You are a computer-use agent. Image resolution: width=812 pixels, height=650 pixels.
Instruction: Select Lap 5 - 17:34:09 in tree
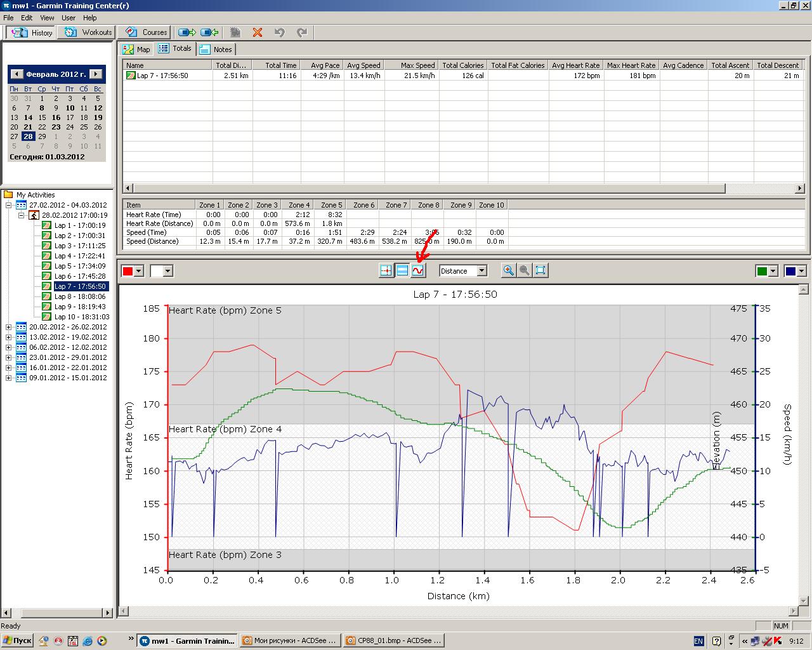click(80, 266)
